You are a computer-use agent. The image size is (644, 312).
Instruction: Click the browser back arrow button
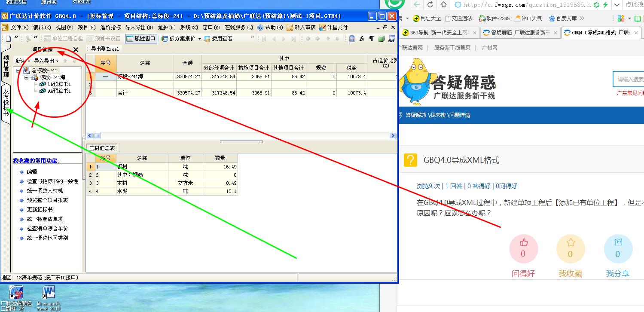tap(417, 5)
